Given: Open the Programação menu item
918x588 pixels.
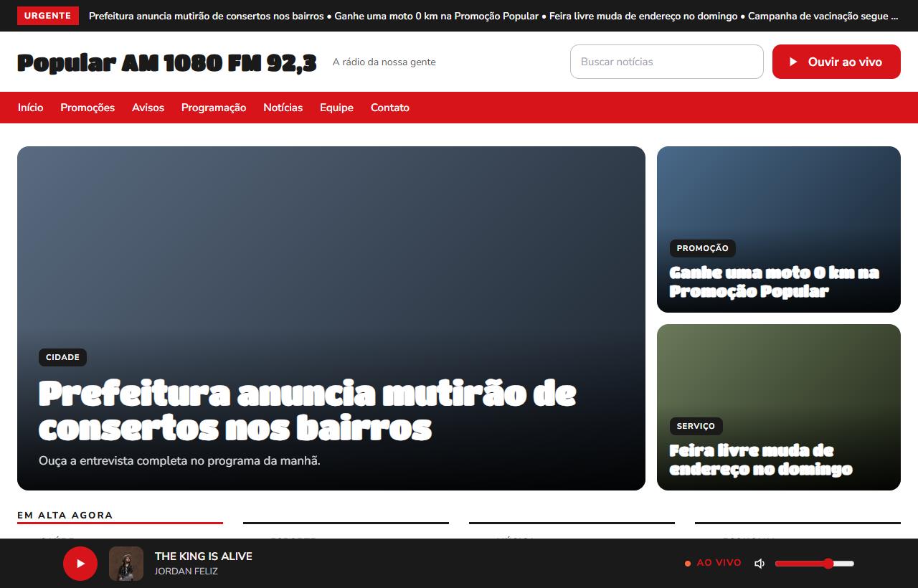Looking at the screenshot, I should pyautogui.click(x=214, y=108).
